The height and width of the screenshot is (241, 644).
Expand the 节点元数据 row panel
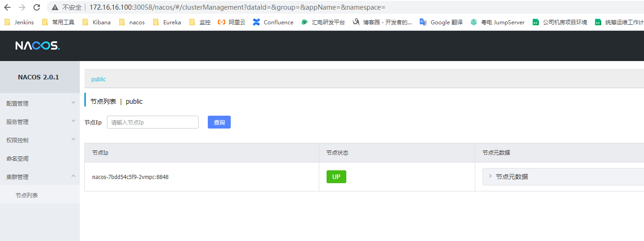[x=563, y=176]
